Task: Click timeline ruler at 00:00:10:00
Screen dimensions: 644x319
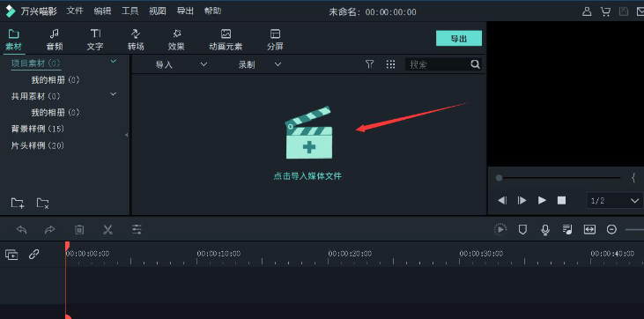Action: (x=218, y=254)
